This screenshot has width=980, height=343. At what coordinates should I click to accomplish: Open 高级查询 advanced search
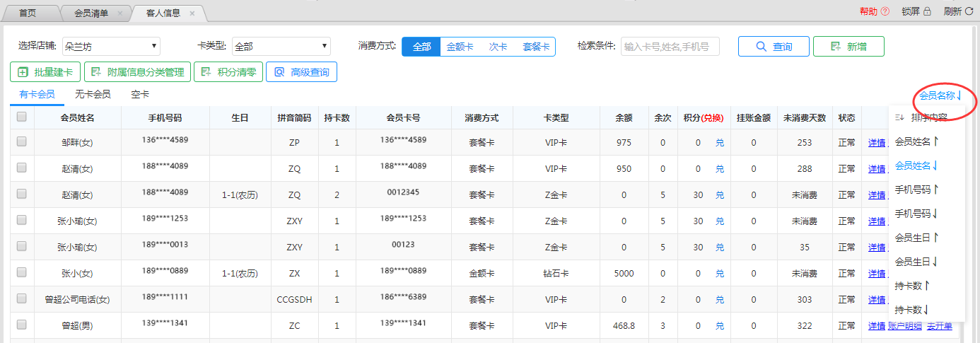click(x=302, y=71)
